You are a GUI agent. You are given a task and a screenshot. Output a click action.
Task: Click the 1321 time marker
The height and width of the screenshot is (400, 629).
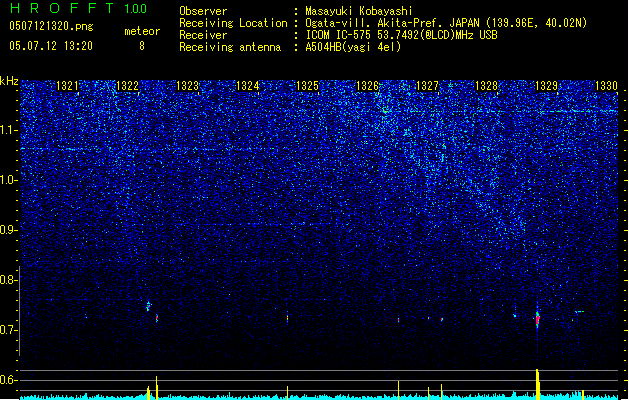[x=67, y=86]
